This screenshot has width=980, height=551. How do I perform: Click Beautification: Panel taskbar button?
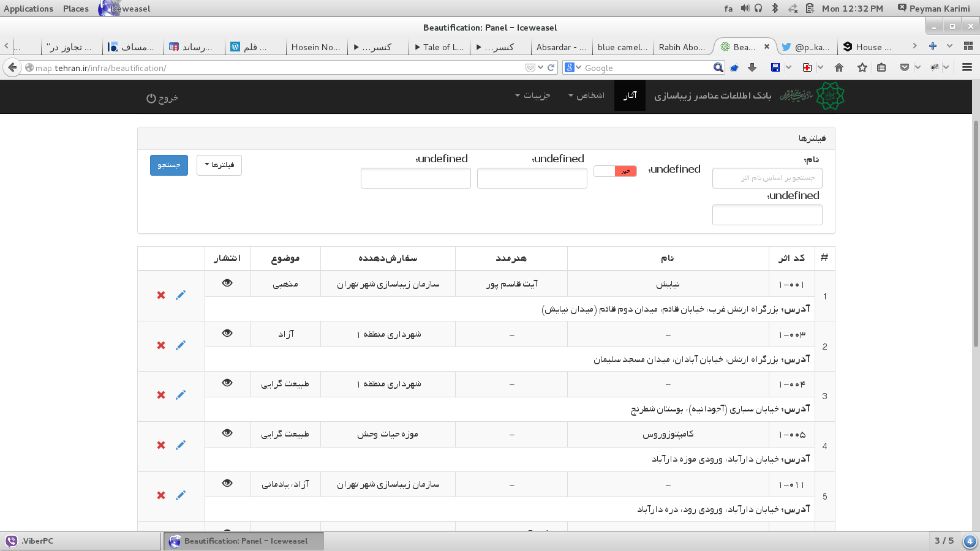(x=244, y=541)
